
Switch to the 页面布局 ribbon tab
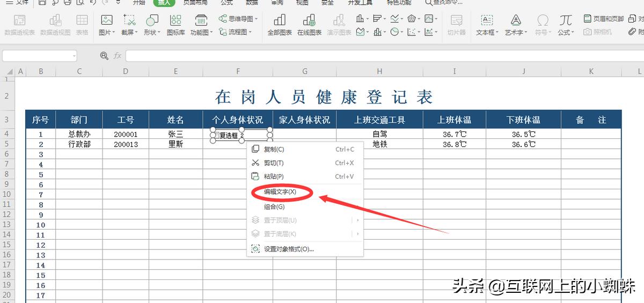click(195, 3)
